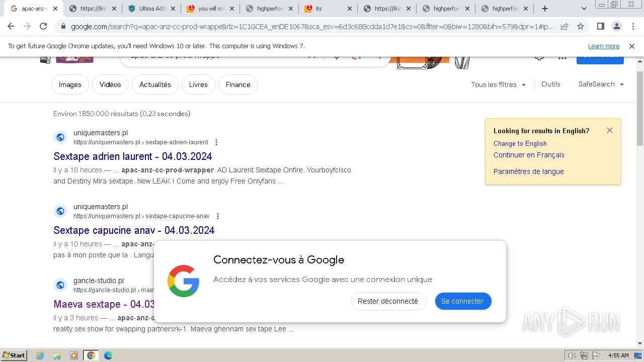Open the Outils search tools
Image resolution: width=644 pixels, height=362 pixels.
(x=550, y=84)
